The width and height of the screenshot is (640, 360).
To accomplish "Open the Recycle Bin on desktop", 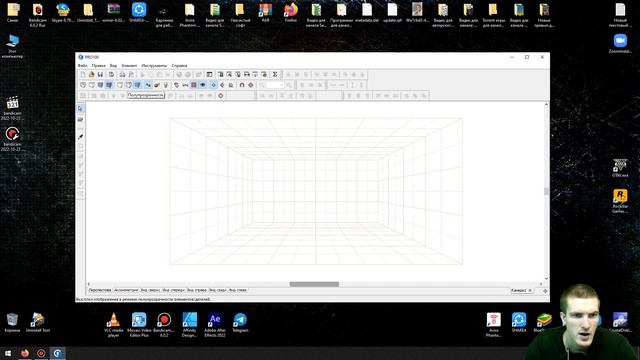I will tap(12, 322).
